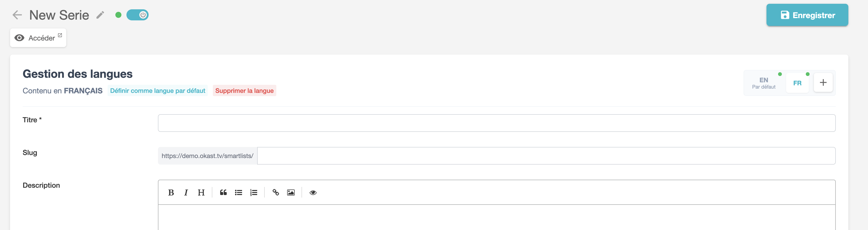
Task: Click Supprimer la langue
Action: (244, 91)
